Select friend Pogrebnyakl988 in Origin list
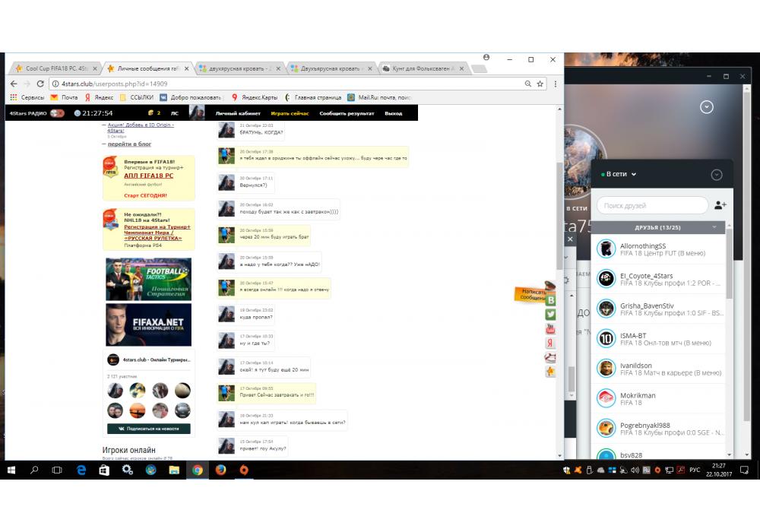The height and width of the screenshot is (532, 760). pyautogui.click(x=657, y=429)
